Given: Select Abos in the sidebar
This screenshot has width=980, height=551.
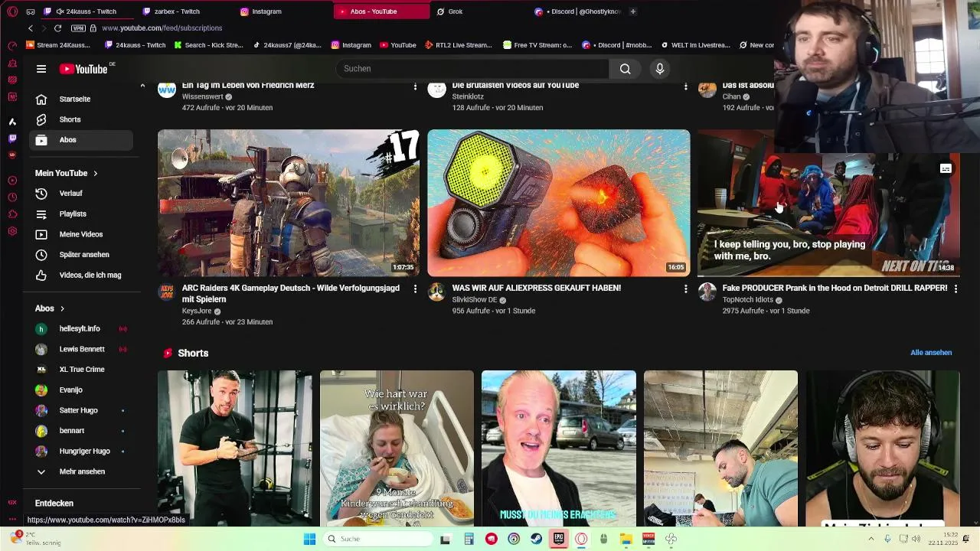Looking at the screenshot, I should click(81, 140).
